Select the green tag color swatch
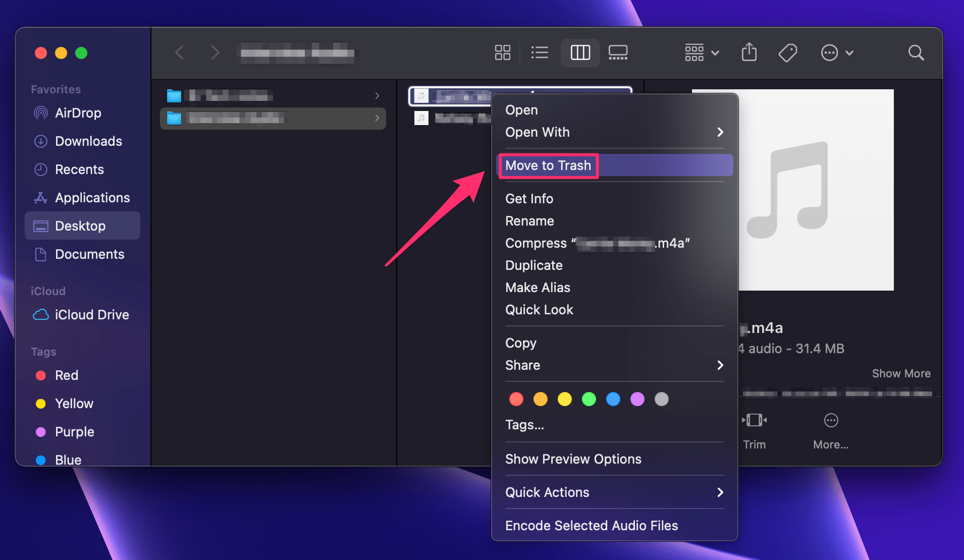964x560 pixels. 589,399
